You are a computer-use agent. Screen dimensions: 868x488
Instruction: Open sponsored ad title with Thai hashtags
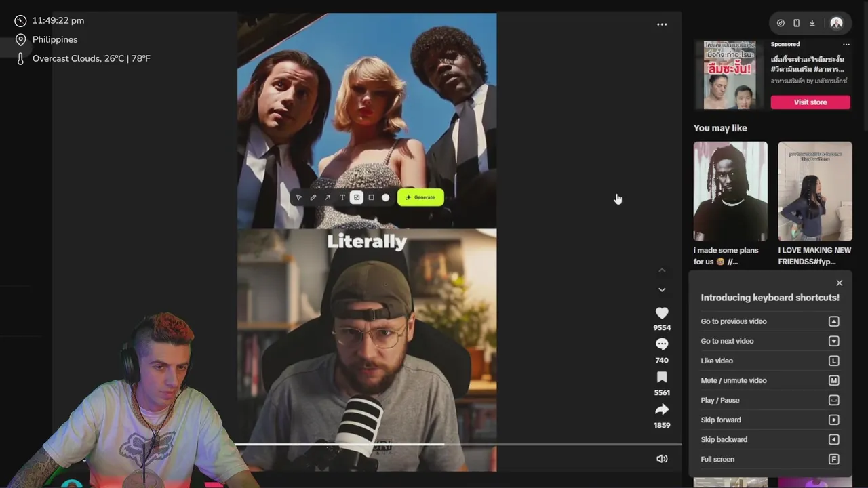808,64
